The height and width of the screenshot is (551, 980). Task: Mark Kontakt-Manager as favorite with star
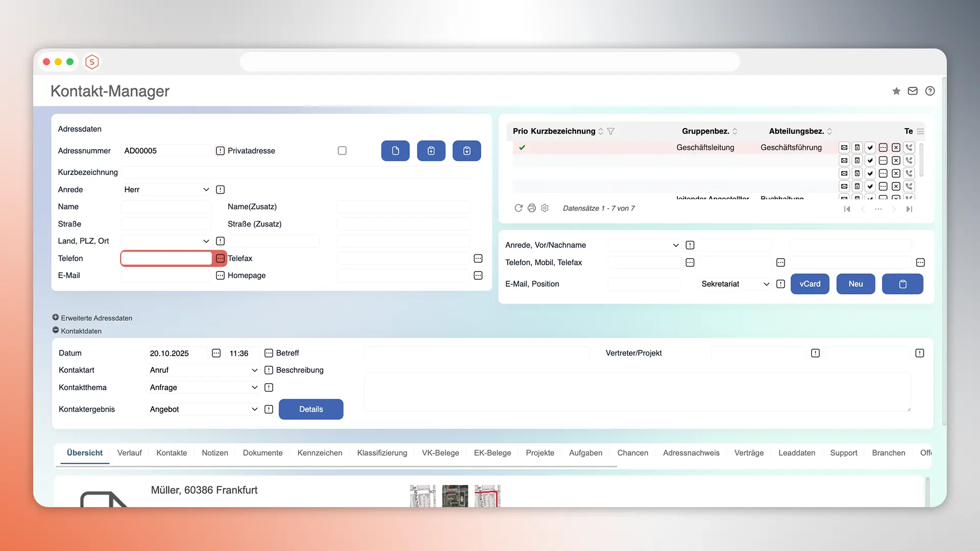(896, 91)
